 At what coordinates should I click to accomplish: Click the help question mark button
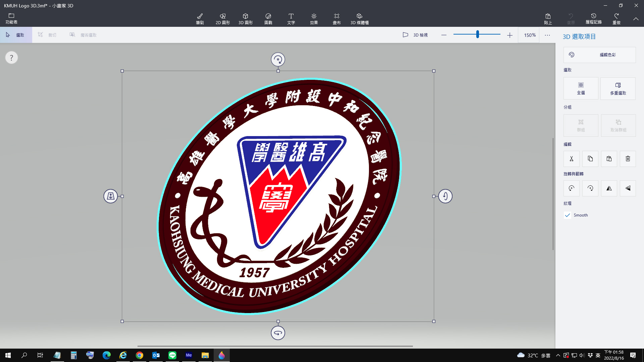[x=11, y=58]
